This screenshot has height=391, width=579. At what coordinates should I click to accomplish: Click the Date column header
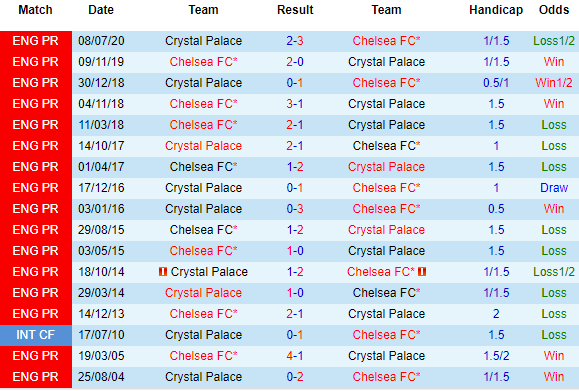(101, 10)
